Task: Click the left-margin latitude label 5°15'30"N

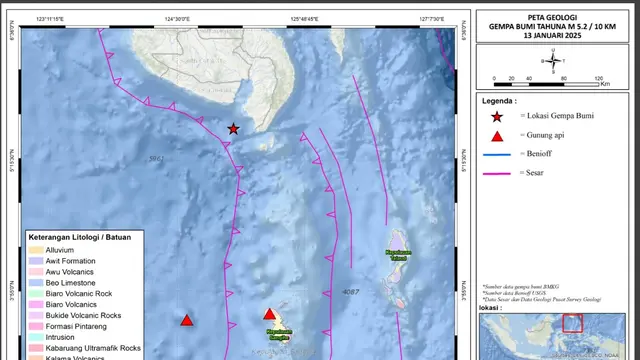Action: click(x=12, y=160)
